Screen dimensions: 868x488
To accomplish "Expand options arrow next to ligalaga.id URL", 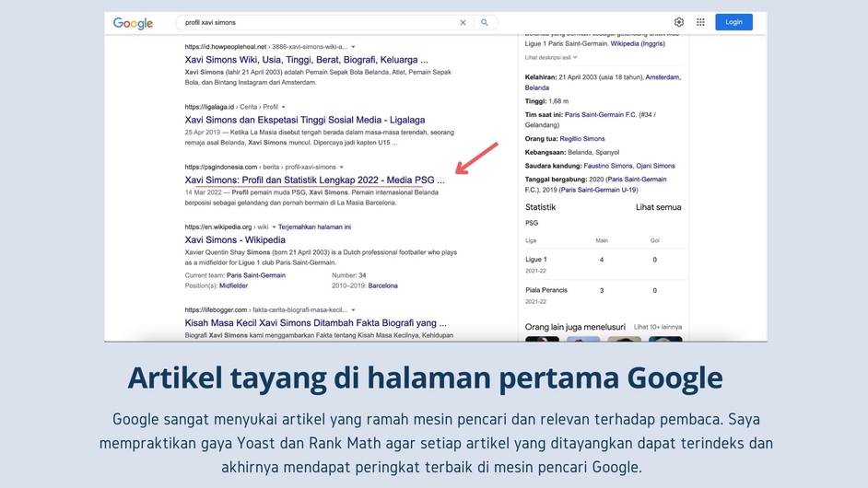I will [x=284, y=107].
